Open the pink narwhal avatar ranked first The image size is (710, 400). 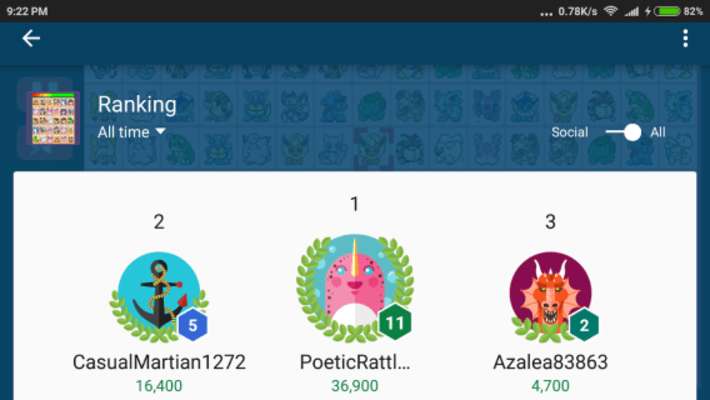355,288
